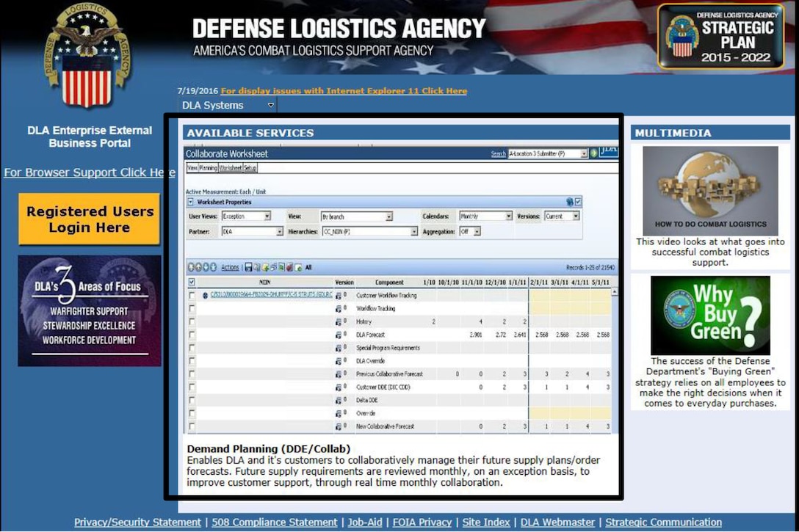Click the first page navigation arrow icon
The image size is (799, 532).
point(192,267)
